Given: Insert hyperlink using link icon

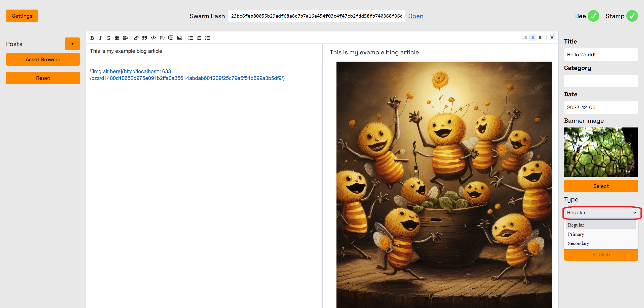Looking at the screenshot, I should click(136, 38).
